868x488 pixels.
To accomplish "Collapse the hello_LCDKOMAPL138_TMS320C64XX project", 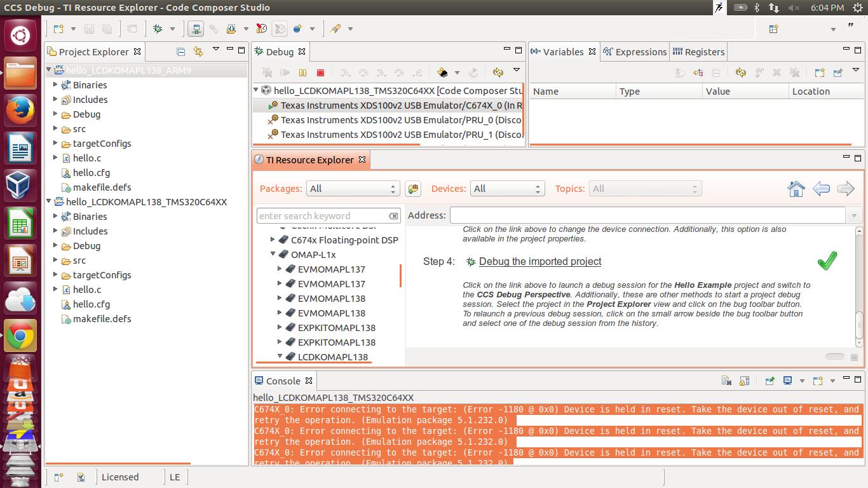I will tap(49, 201).
